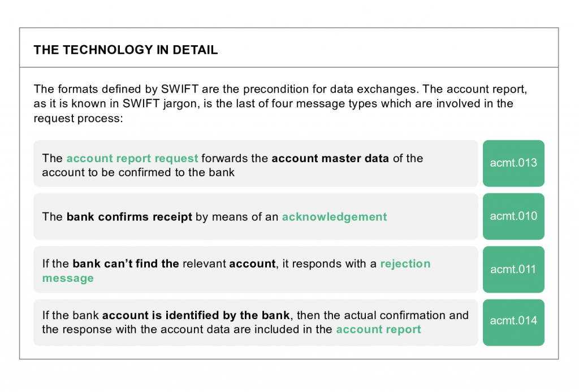Click the acmt.010 green badge

[513, 216]
